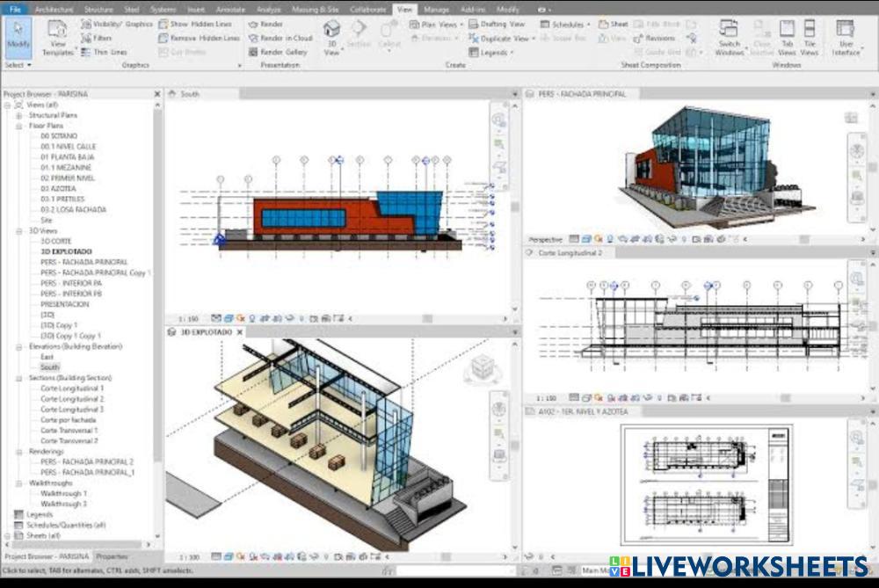The image size is (879, 588).
Task: Click the 3D View icon in the Create panel
Action: [331, 35]
